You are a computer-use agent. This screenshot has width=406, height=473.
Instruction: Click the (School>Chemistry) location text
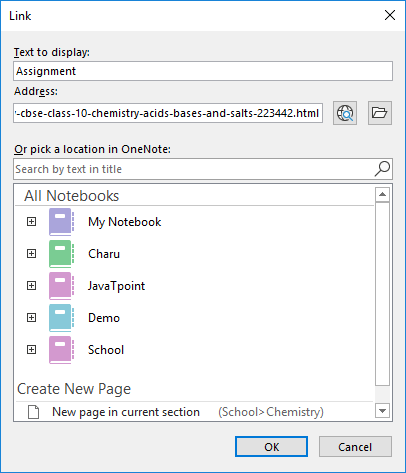(x=271, y=412)
